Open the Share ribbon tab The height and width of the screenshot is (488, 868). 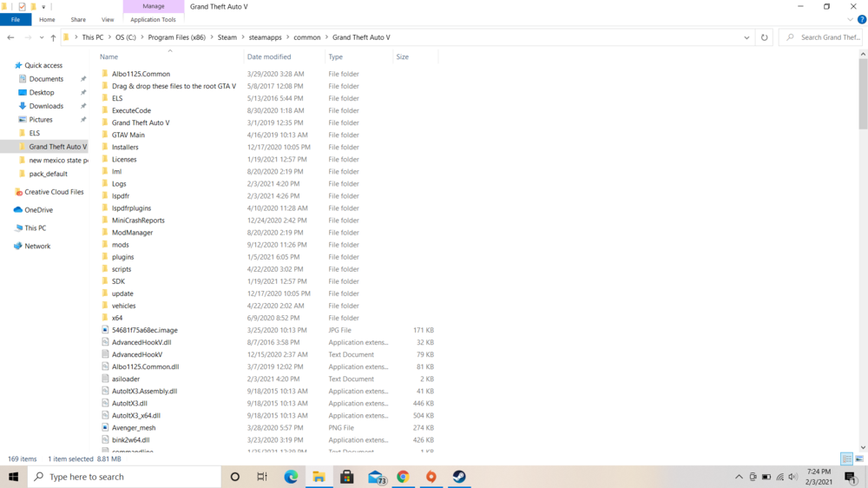click(x=78, y=19)
